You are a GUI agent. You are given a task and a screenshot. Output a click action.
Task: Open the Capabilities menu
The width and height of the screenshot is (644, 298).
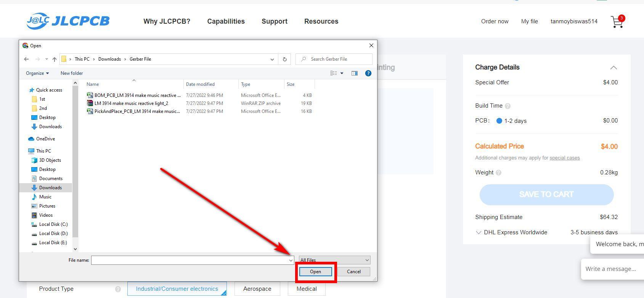pos(226,21)
